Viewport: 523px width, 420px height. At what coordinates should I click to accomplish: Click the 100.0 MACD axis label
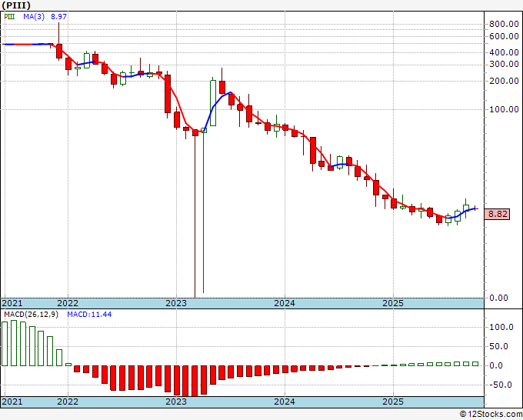point(501,327)
